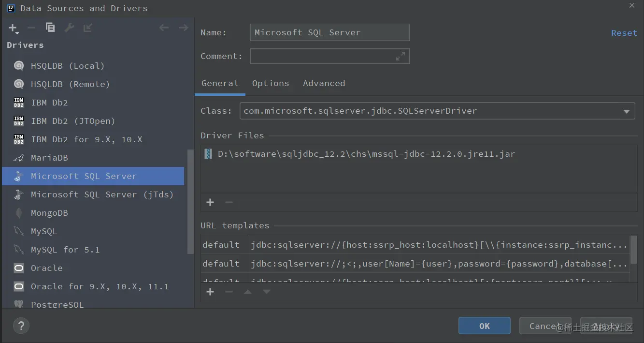
Task: Focus the driver Name input field
Action: point(329,32)
